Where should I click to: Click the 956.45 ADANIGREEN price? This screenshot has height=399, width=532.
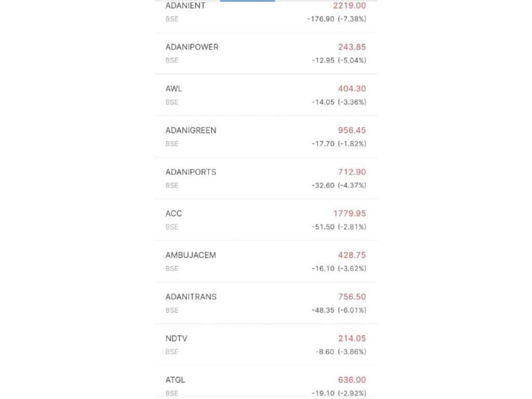click(352, 130)
